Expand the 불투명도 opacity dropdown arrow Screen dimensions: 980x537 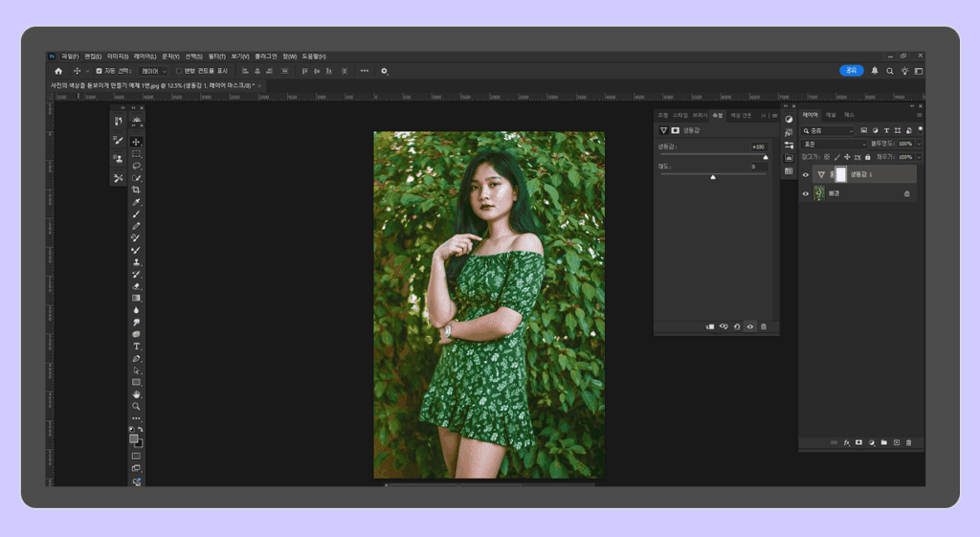click(919, 144)
